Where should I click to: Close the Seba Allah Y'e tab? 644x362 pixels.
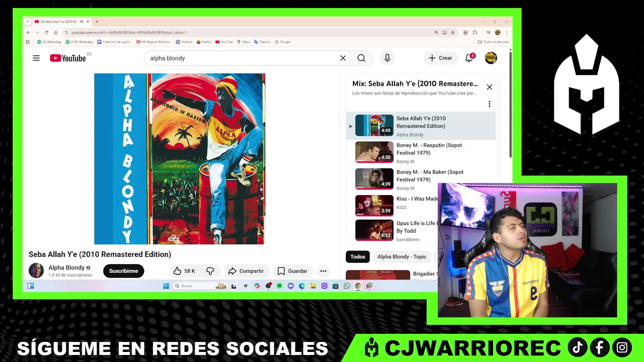pos(88,22)
